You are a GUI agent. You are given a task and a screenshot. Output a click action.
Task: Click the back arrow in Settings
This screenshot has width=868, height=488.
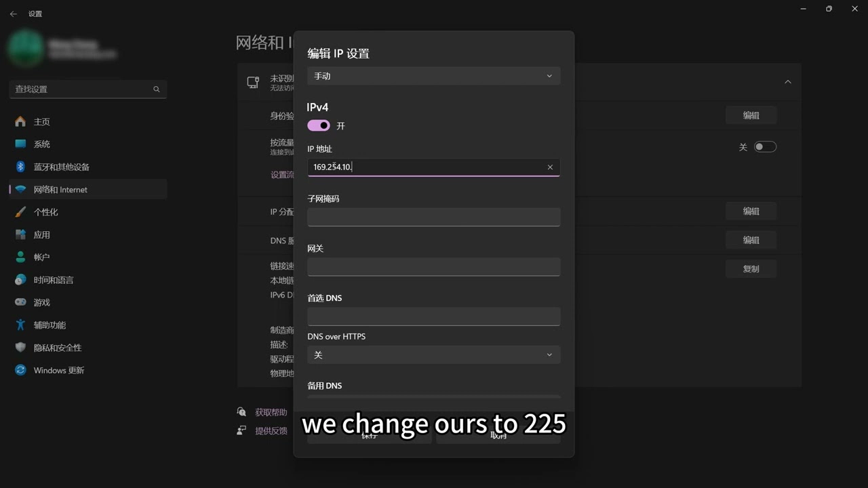[13, 14]
